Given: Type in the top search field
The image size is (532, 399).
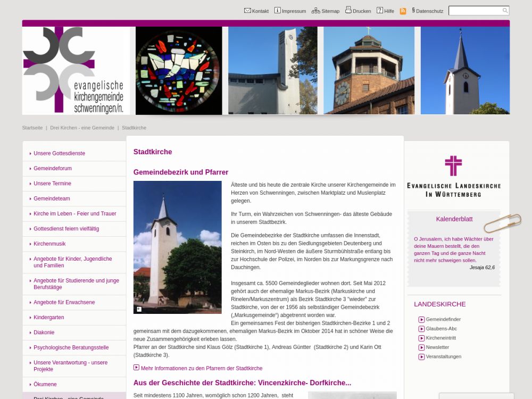Looking at the screenshot, I should click(475, 11).
